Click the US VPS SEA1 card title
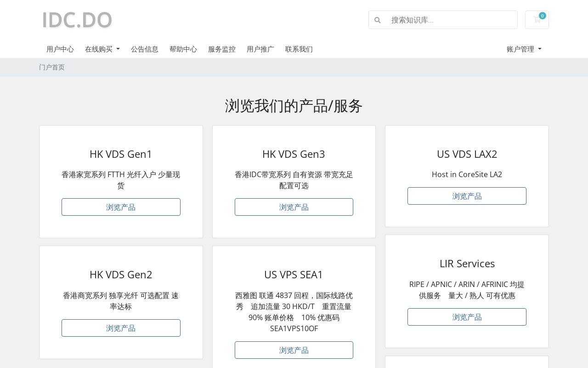588x368 pixels. click(x=294, y=275)
